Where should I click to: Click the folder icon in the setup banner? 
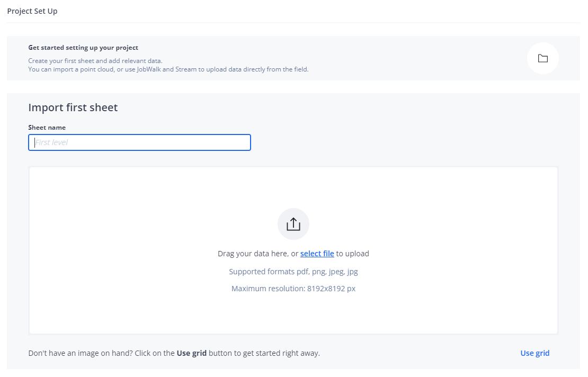coord(542,58)
